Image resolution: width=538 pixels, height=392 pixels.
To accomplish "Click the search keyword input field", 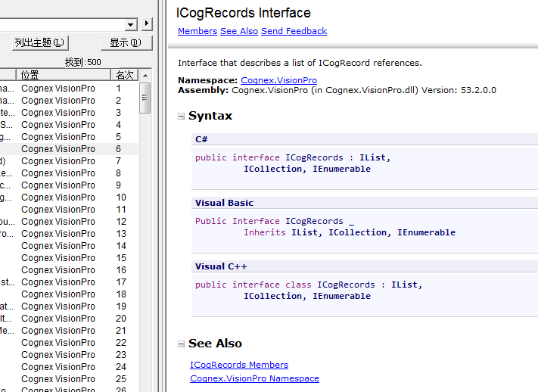I will 62,24.
